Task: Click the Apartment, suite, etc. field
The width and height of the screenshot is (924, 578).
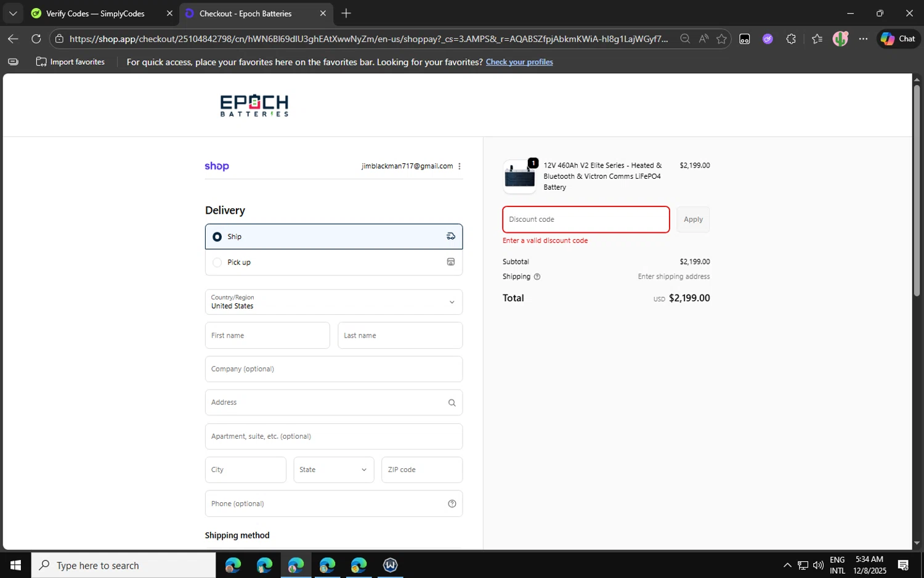Action: pyautogui.click(x=334, y=436)
